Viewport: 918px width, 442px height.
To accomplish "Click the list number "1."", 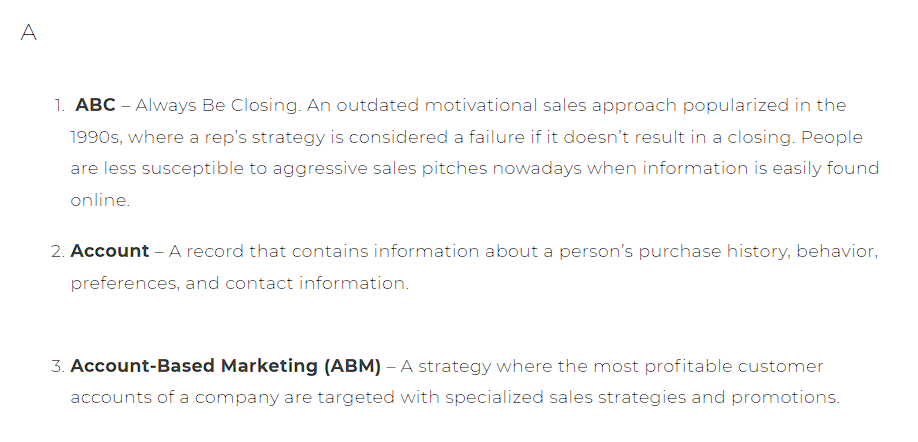I will click(59, 105).
